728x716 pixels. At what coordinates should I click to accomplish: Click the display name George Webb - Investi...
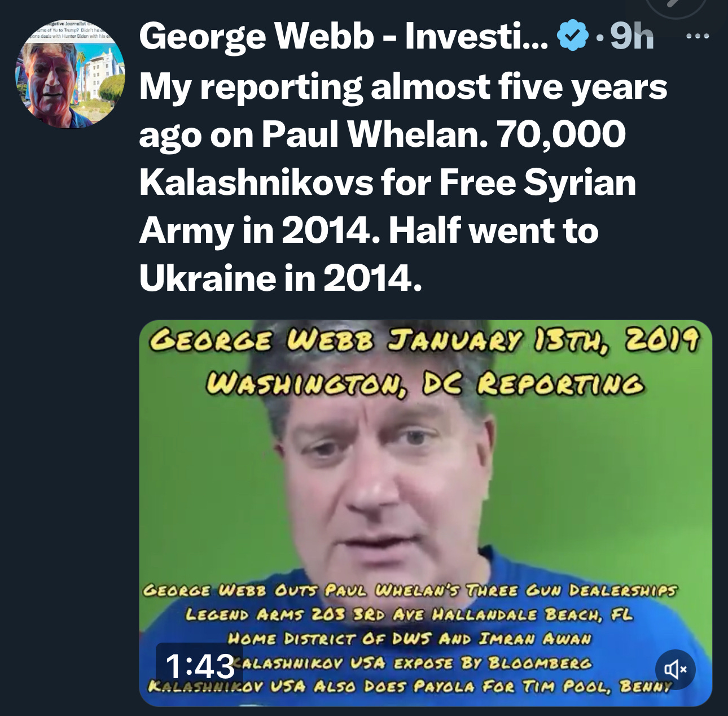(x=343, y=37)
